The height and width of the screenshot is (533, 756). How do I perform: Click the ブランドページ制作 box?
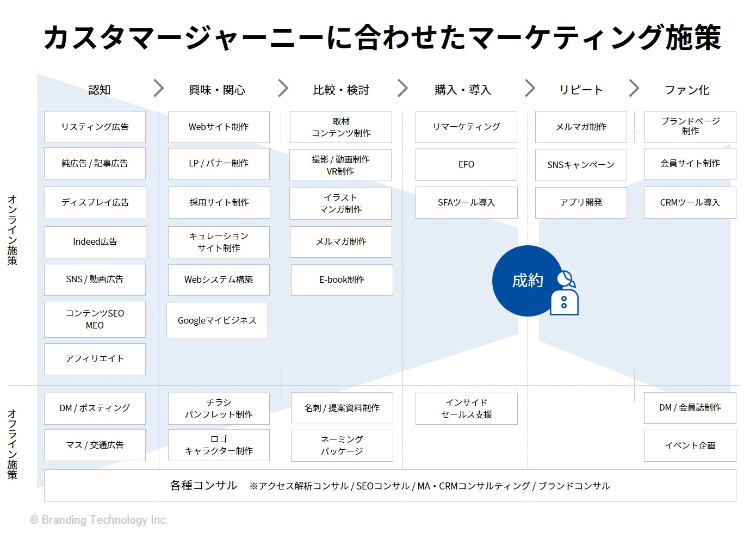[690, 127]
